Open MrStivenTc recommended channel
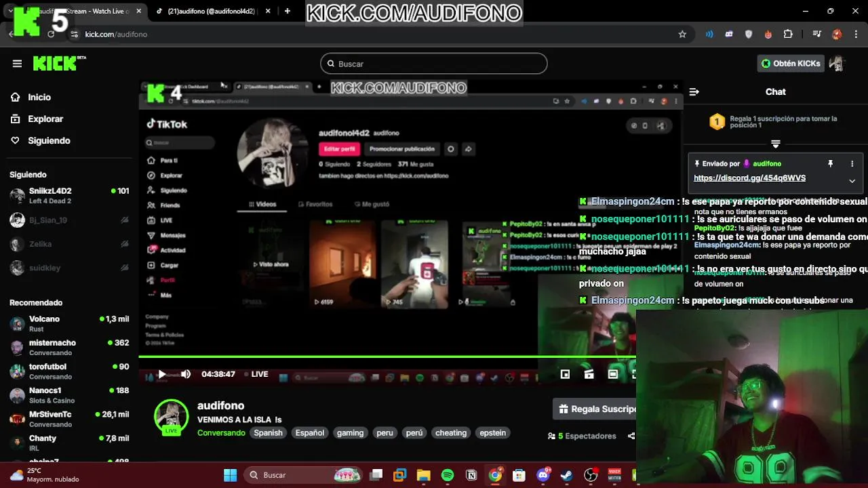Viewport: 868px width, 488px height. 69,419
